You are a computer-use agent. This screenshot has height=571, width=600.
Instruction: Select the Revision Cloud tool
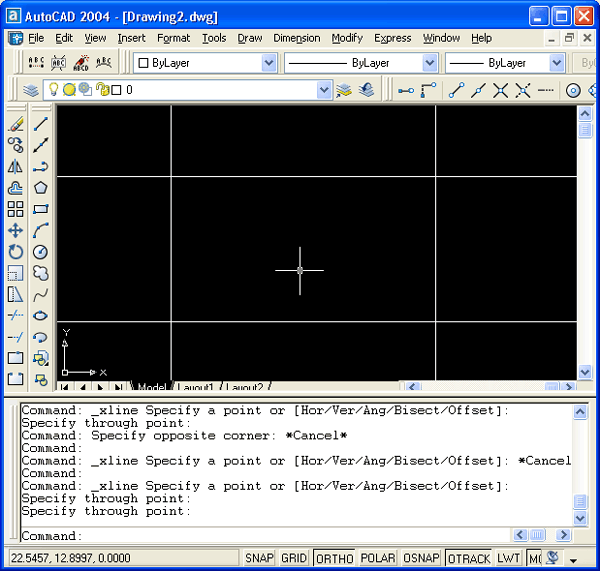41,273
